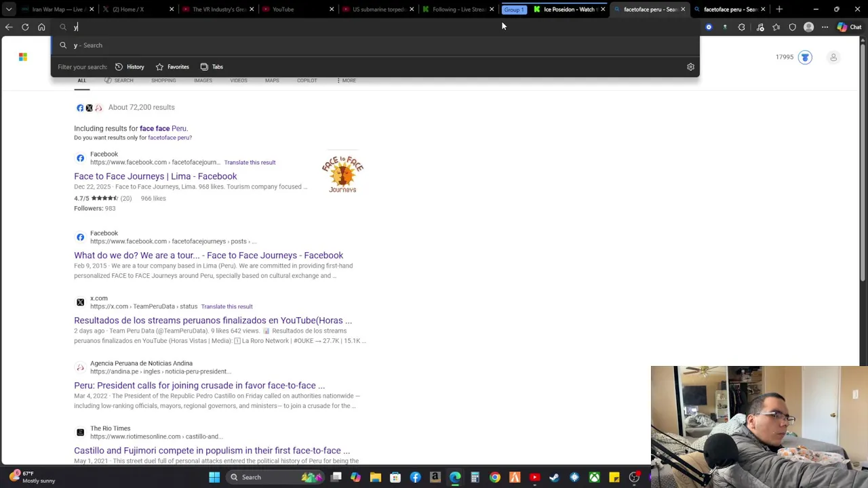Open Facebook app from taskbar
The image size is (868, 488).
(415, 477)
